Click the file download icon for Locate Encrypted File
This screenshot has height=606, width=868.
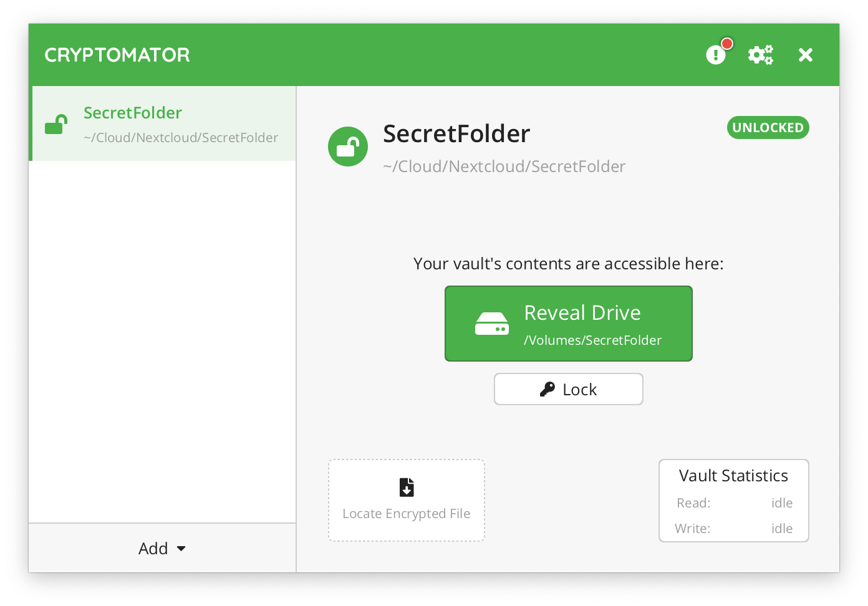coord(407,487)
